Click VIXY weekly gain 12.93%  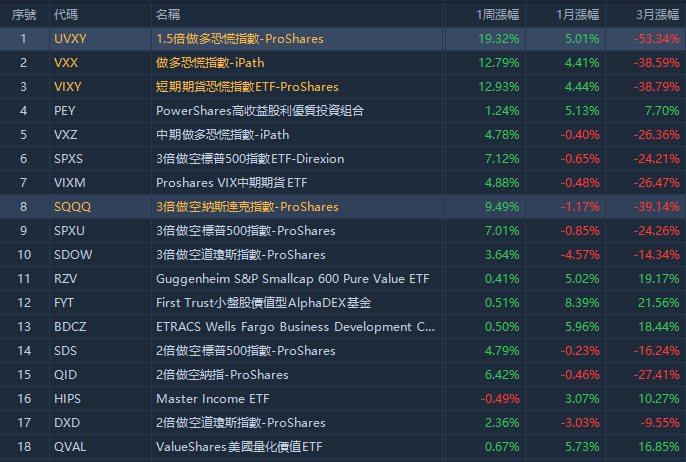[499, 87]
